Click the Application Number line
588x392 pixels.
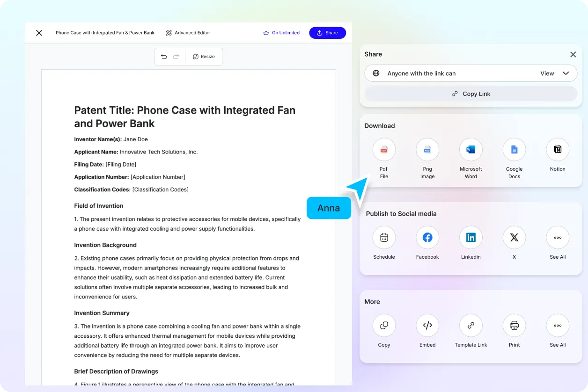tap(130, 177)
